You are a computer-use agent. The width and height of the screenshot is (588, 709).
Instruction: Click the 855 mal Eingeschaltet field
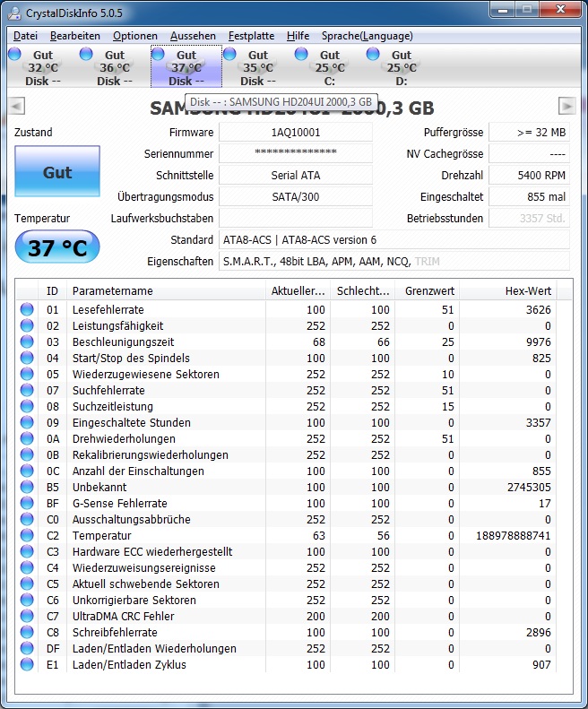click(529, 196)
